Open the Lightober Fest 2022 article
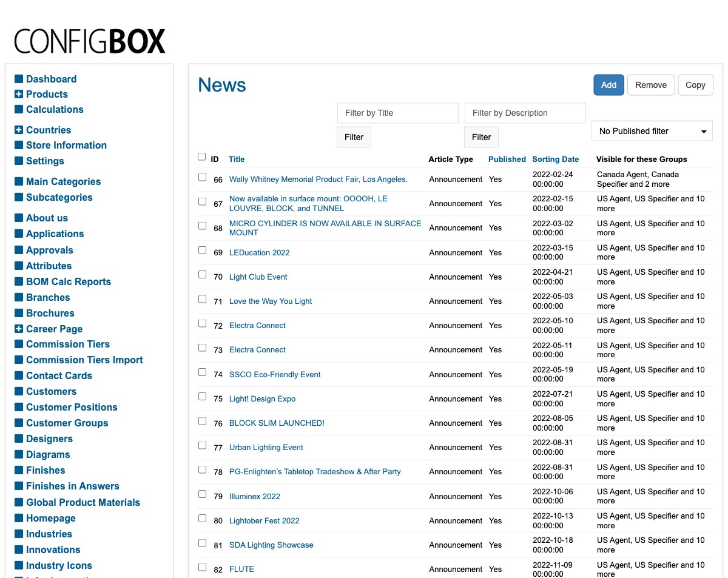 pyautogui.click(x=265, y=520)
